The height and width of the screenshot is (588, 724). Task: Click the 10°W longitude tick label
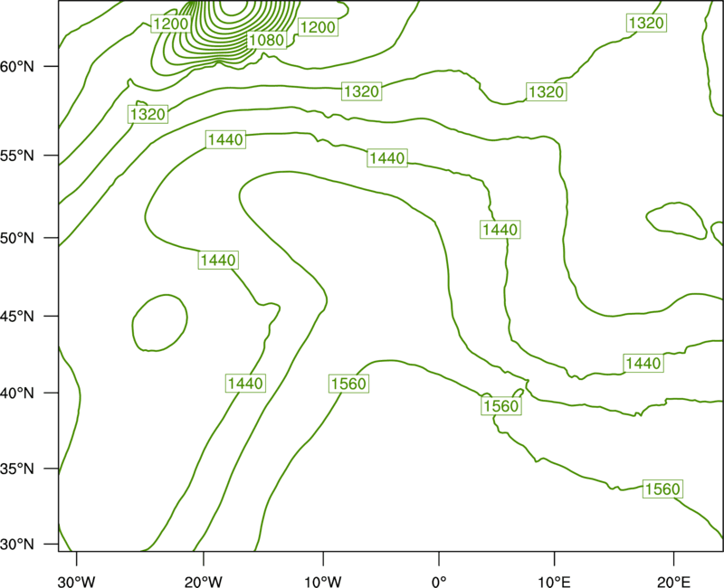(322, 582)
